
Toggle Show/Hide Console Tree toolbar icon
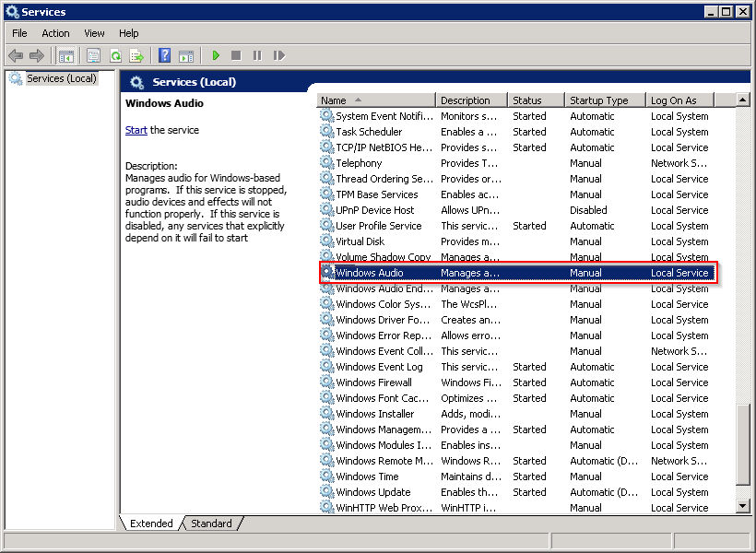coord(66,56)
